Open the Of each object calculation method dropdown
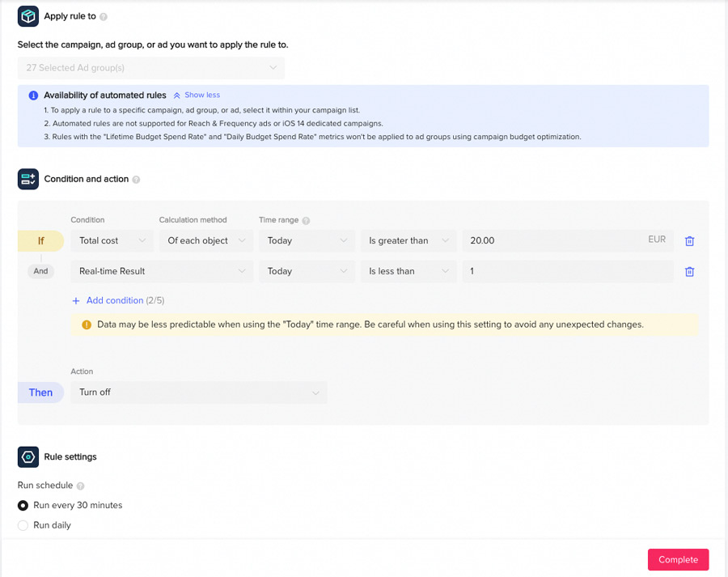This screenshot has width=728, height=577. point(205,240)
